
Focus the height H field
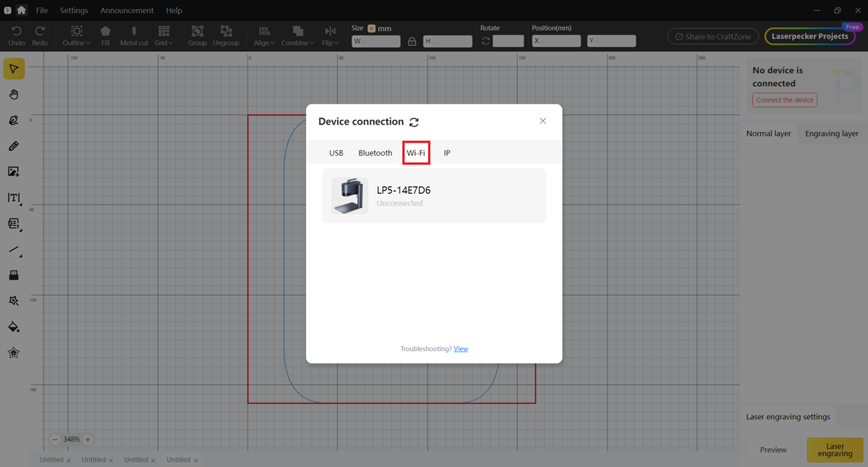tap(448, 41)
